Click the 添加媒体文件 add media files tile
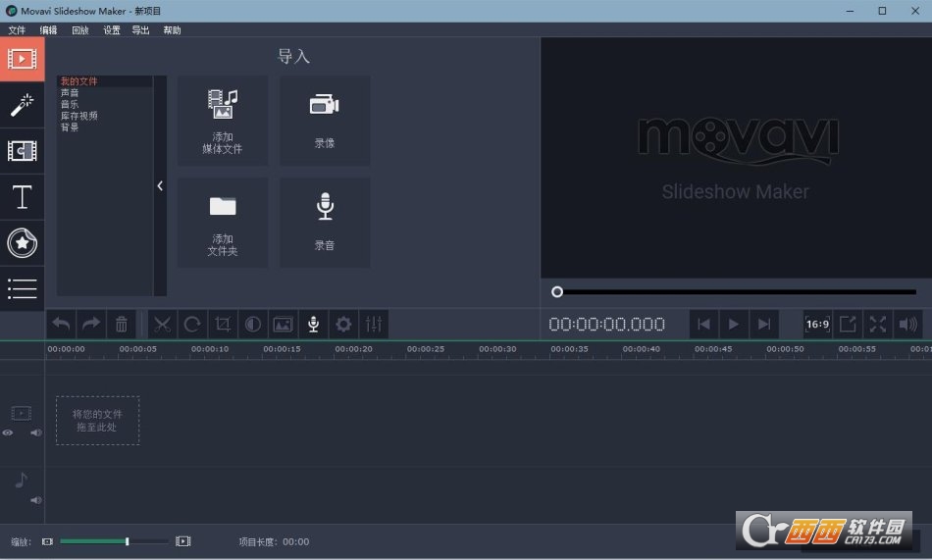The height and width of the screenshot is (560, 932). pyautogui.click(x=223, y=121)
